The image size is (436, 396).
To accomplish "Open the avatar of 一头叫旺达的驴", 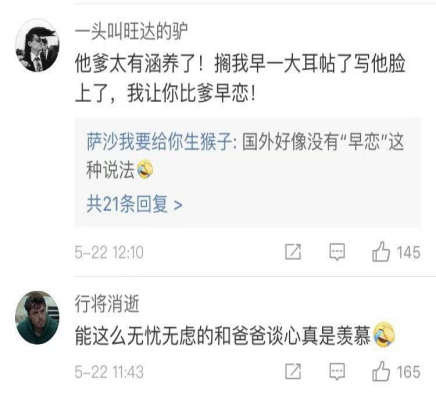I will [x=37, y=46].
